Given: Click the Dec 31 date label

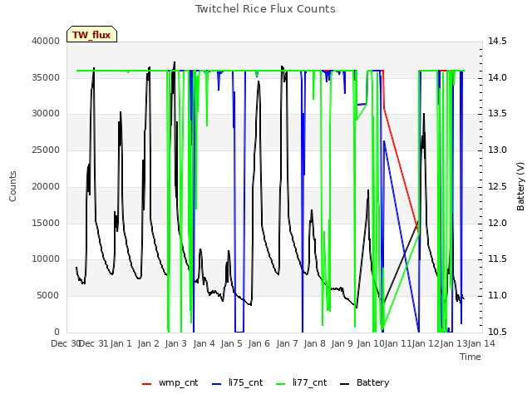Looking at the screenshot, I should 94,343.
